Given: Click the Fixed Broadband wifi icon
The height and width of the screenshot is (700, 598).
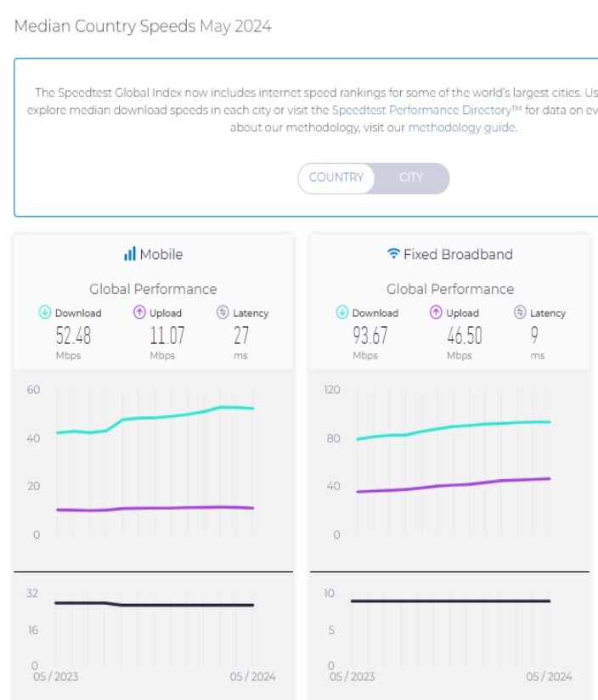Looking at the screenshot, I should point(393,254).
